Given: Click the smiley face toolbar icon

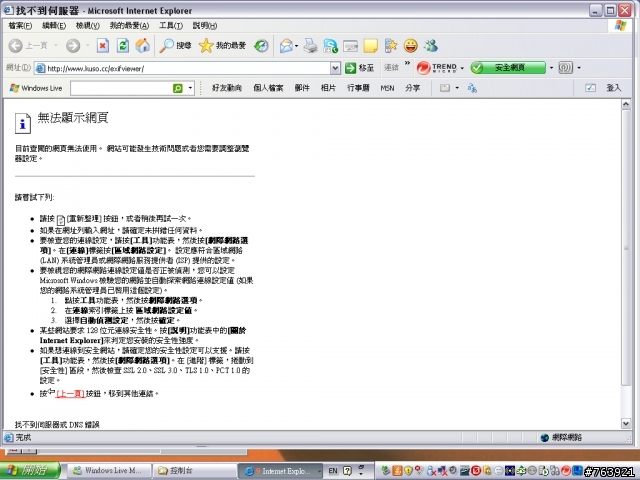Looking at the screenshot, I should point(411,45).
